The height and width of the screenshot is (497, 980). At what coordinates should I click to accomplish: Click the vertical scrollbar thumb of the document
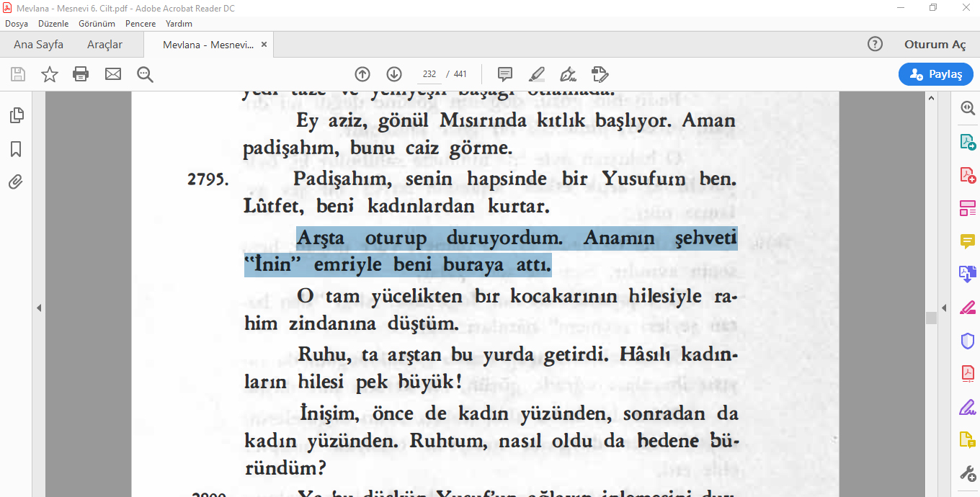(x=931, y=318)
